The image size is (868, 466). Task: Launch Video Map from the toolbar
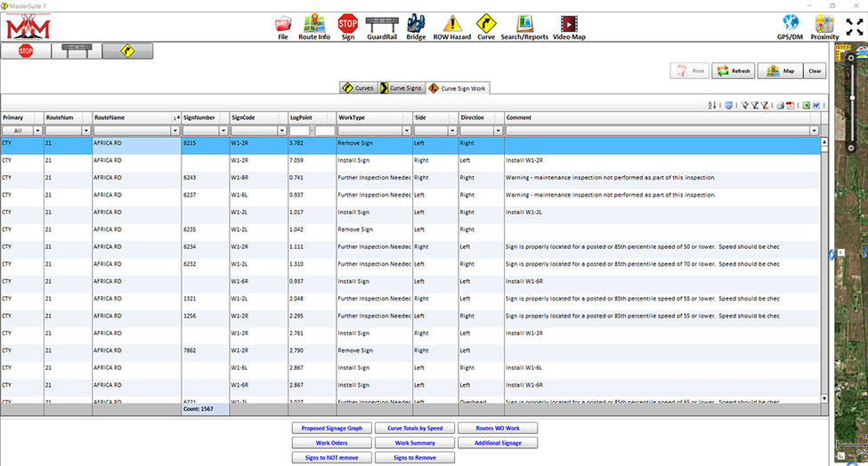pyautogui.click(x=568, y=24)
